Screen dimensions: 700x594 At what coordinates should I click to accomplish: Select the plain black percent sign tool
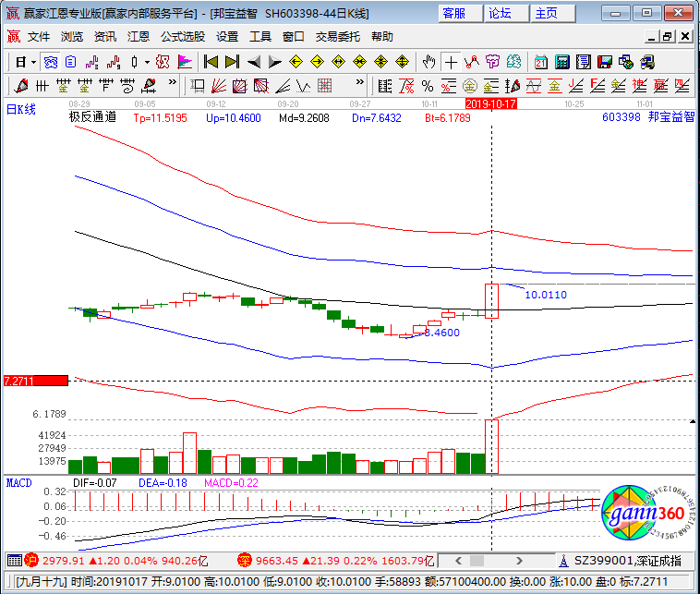(428, 86)
